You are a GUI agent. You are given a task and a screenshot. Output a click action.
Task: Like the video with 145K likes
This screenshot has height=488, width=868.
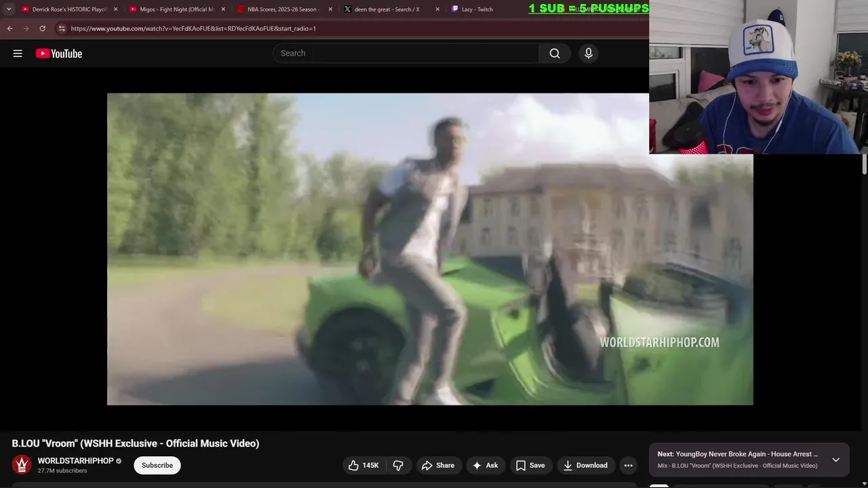(363, 465)
